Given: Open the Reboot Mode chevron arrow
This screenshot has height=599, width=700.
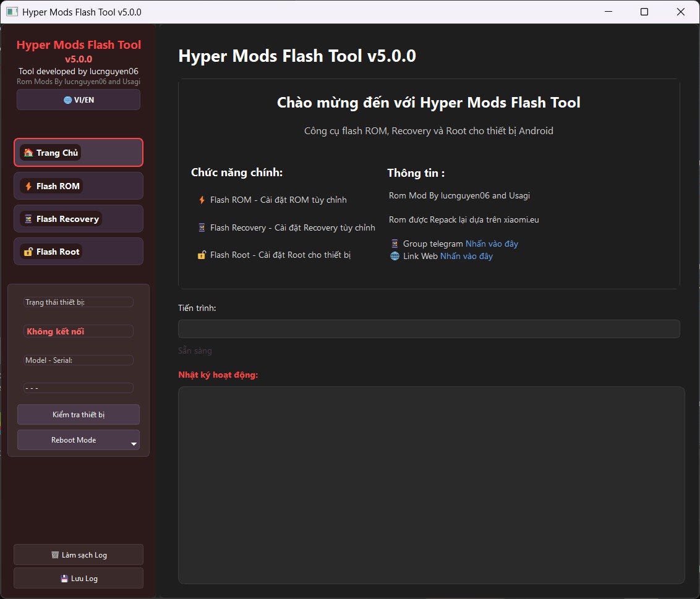Looking at the screenshot, I should coord(134,443).
